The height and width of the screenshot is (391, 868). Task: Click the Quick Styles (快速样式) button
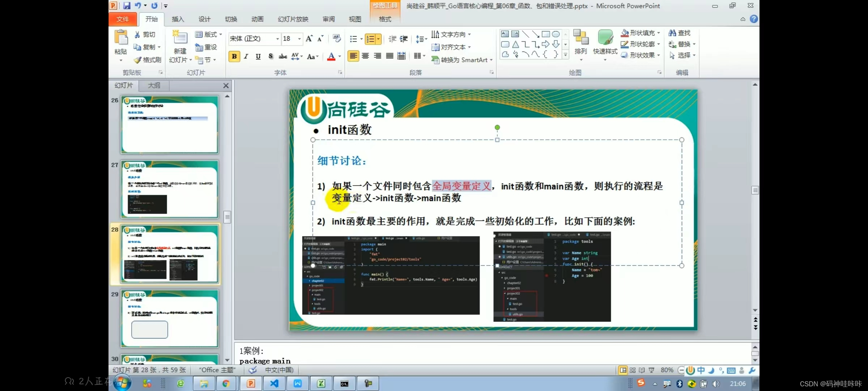point(605,45)
